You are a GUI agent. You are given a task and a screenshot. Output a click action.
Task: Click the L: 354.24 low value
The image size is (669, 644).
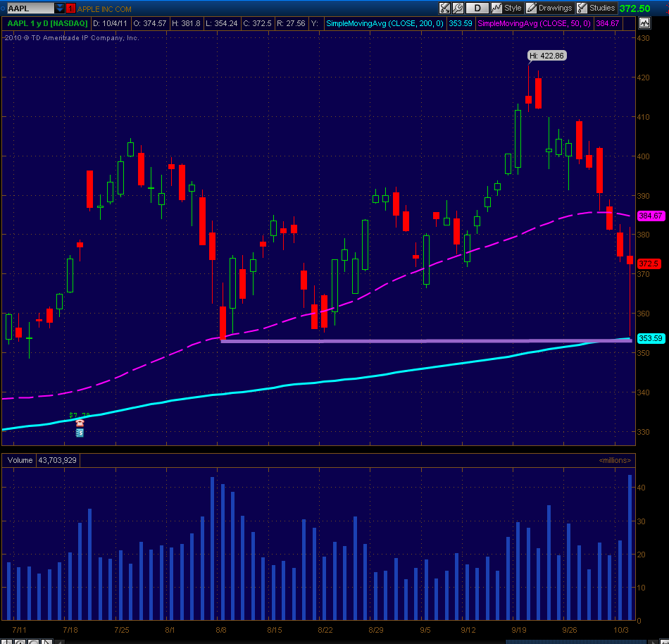(221, 23)
